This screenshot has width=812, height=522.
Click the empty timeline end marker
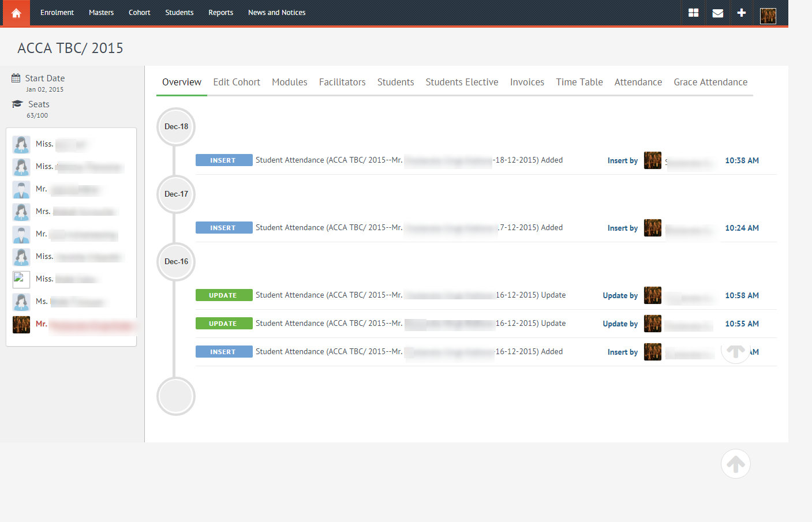[x=176, y=396]
